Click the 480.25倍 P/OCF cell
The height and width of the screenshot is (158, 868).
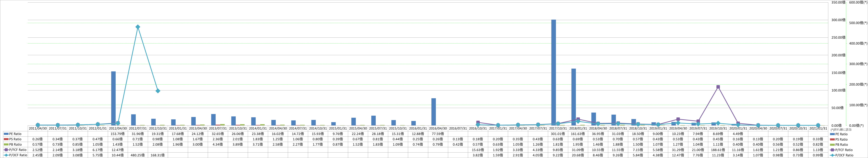[138, 155]
